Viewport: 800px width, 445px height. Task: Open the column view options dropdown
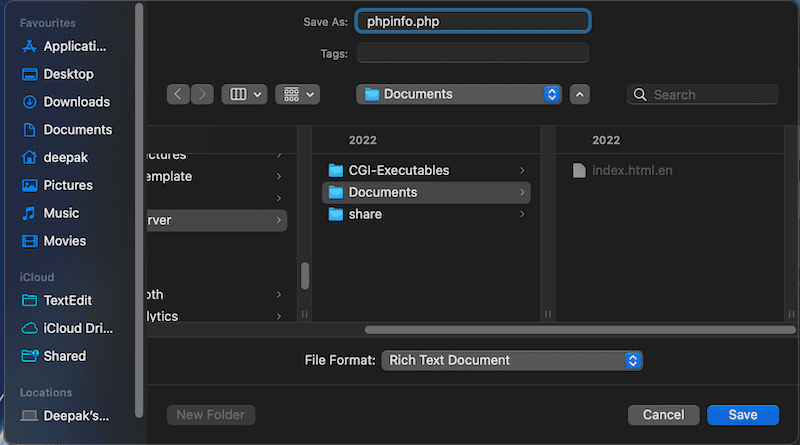tap(244, 94)
